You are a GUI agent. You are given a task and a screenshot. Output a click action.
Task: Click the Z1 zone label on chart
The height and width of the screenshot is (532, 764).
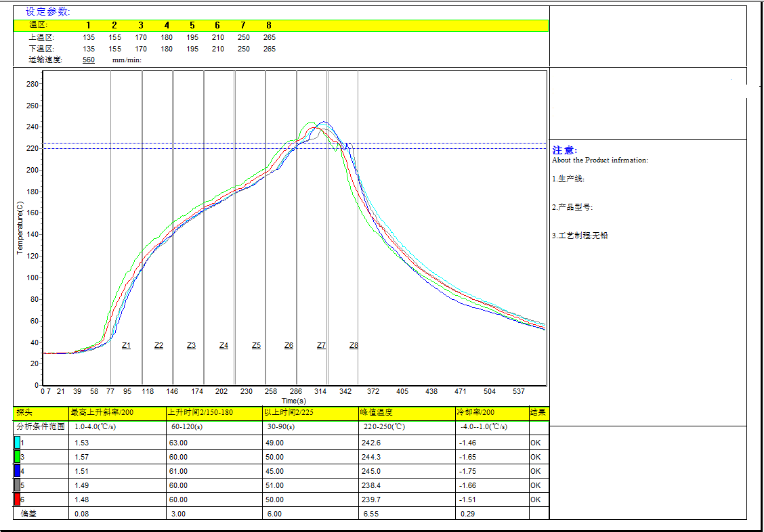click(126, 346)
